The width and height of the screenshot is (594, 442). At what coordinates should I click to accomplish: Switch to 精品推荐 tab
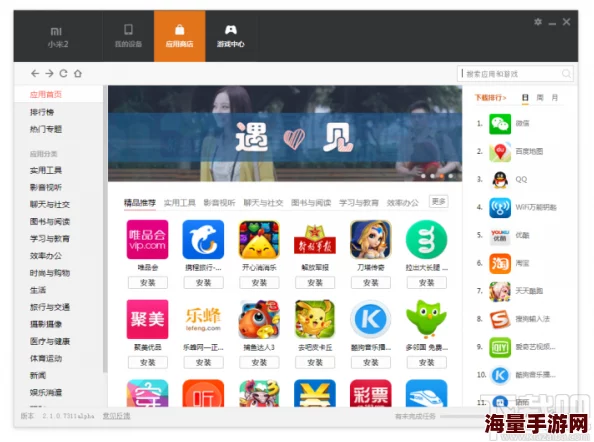click(140, 203)
